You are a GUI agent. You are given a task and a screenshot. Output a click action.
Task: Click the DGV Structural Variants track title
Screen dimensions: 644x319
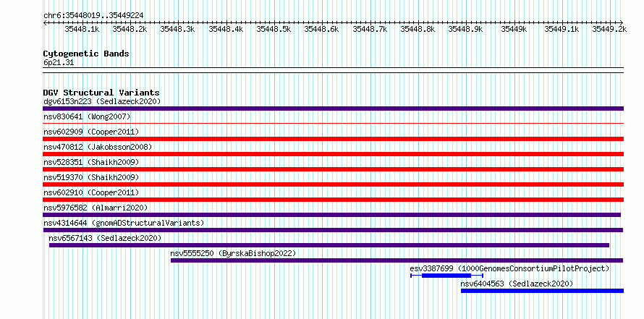click(101, 93)
